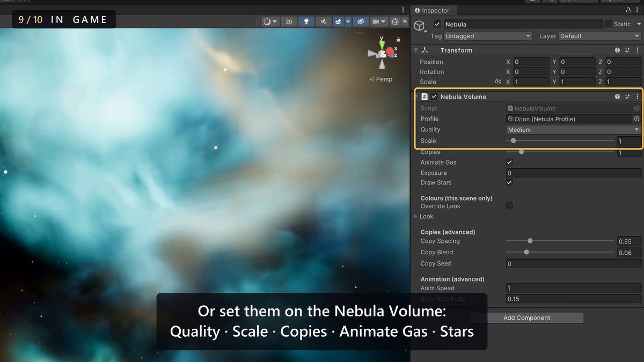
Task: Lock the Inspector panel
Action: [x=629, y=10]
